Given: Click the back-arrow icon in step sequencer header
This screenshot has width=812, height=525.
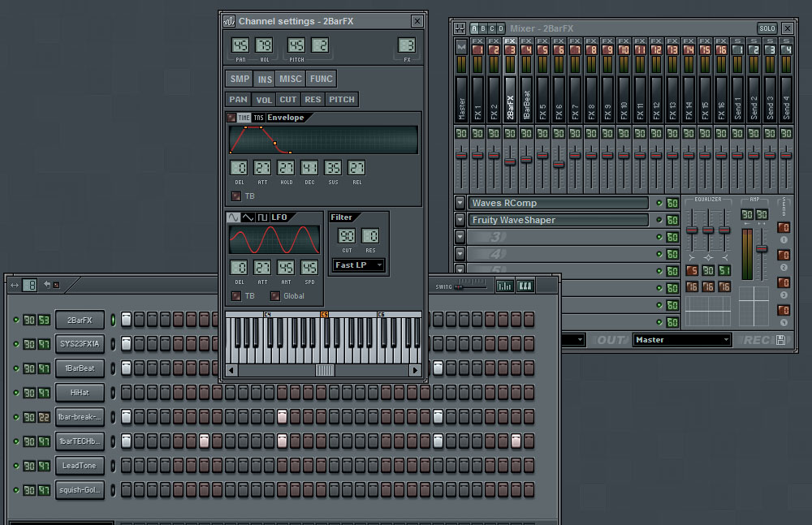Looking at the screenshot, I should [47, 284].
